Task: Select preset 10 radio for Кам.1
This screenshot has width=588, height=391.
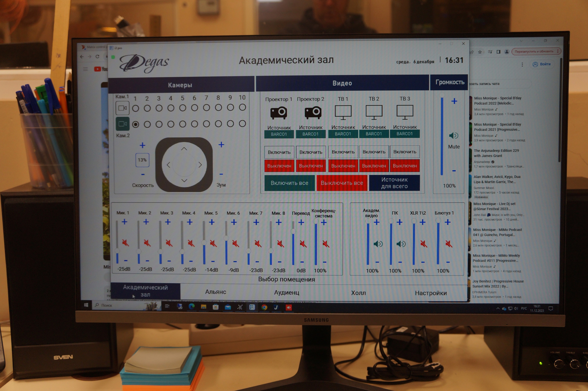Action: (242, 108)
